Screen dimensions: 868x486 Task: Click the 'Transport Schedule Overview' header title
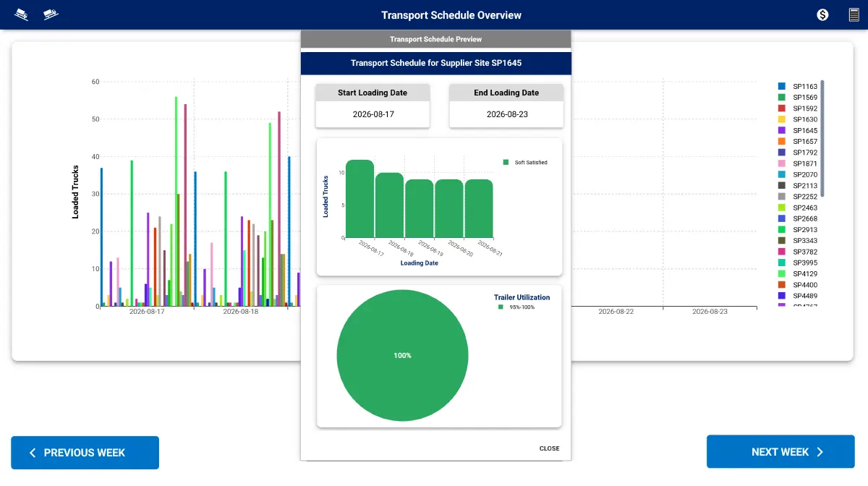(x=451, y=15)
